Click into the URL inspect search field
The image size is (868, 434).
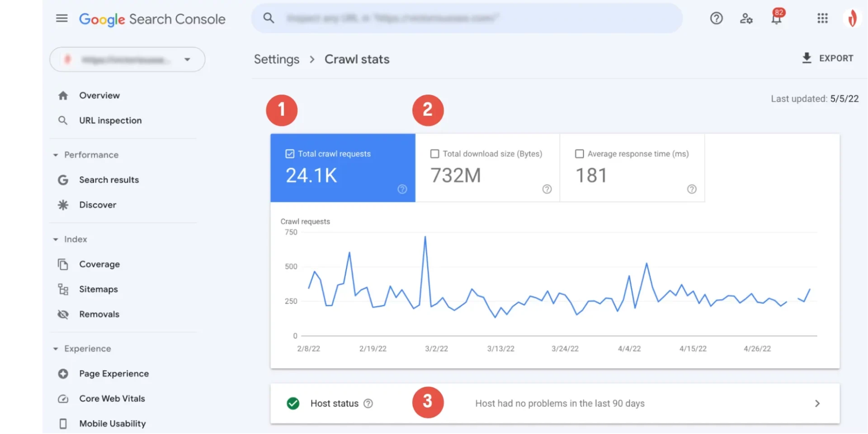[467, 18]
